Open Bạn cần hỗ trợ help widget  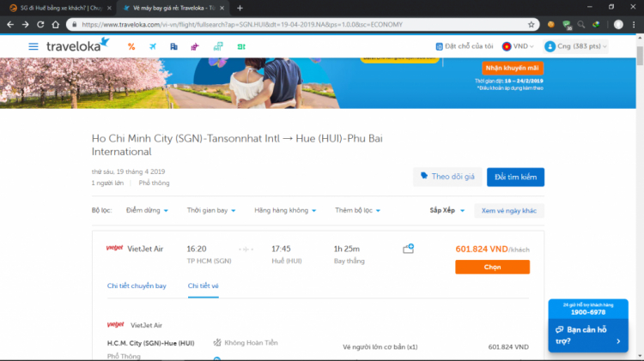587,335
